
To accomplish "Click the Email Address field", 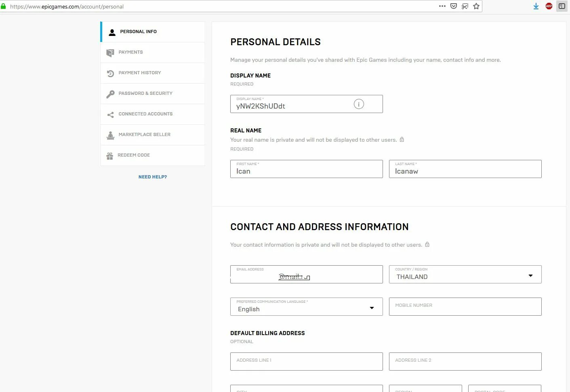I will (307, 274).
